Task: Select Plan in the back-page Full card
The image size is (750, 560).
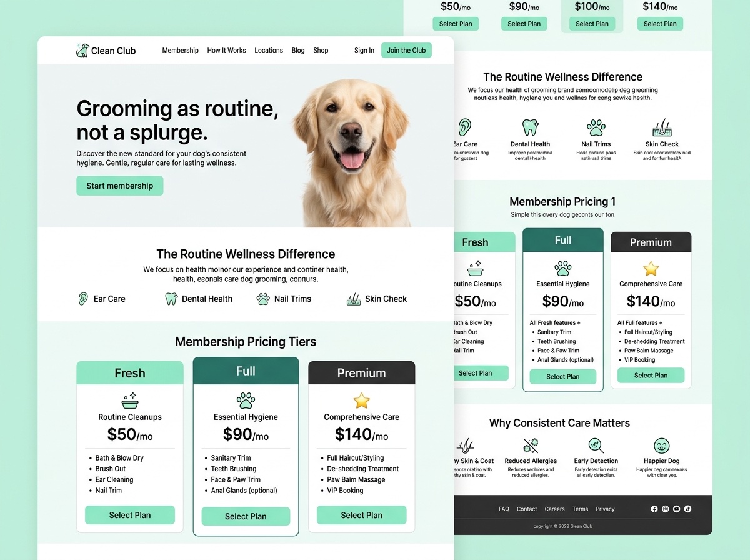Action: coord(563,377)
